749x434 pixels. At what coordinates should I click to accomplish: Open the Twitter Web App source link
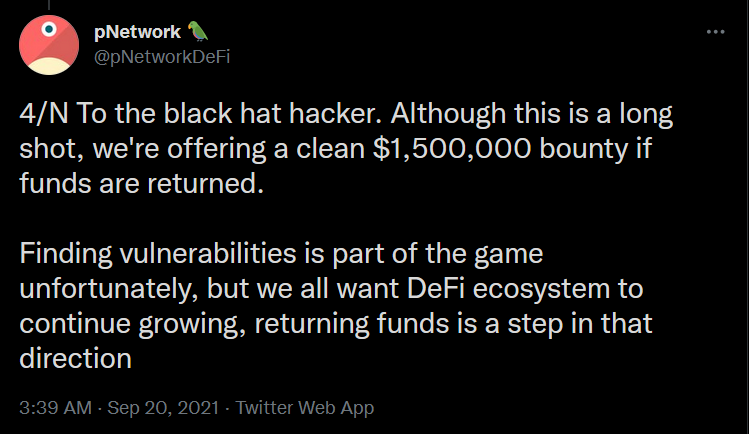(305, 408)
